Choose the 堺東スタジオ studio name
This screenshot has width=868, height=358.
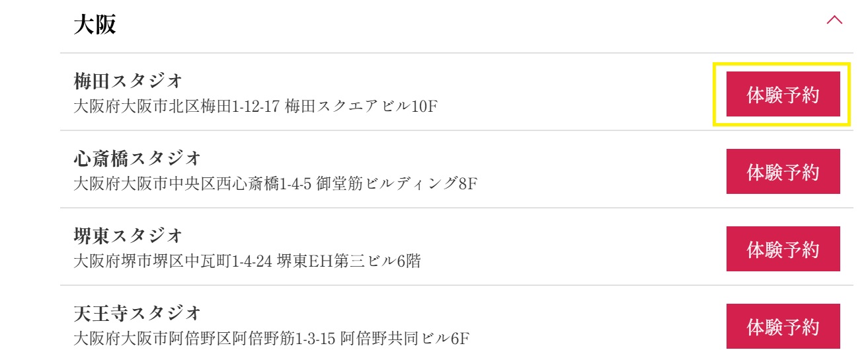click(x=128, y=236)
